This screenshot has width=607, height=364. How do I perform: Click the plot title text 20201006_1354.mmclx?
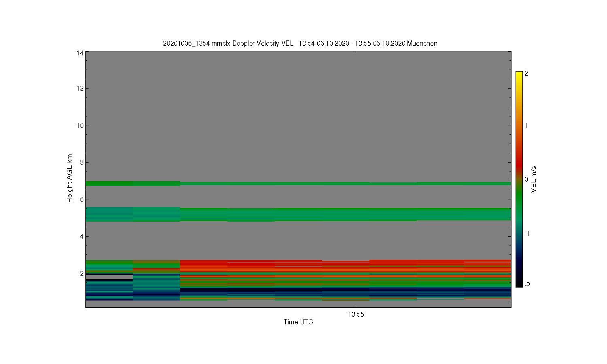click(197, 44)
